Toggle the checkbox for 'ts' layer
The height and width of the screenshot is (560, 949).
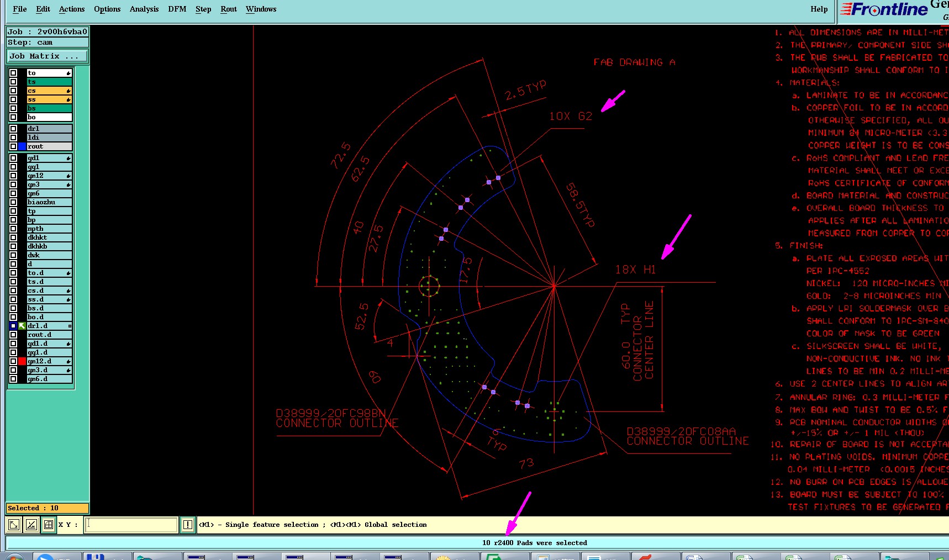pos(13,82)
